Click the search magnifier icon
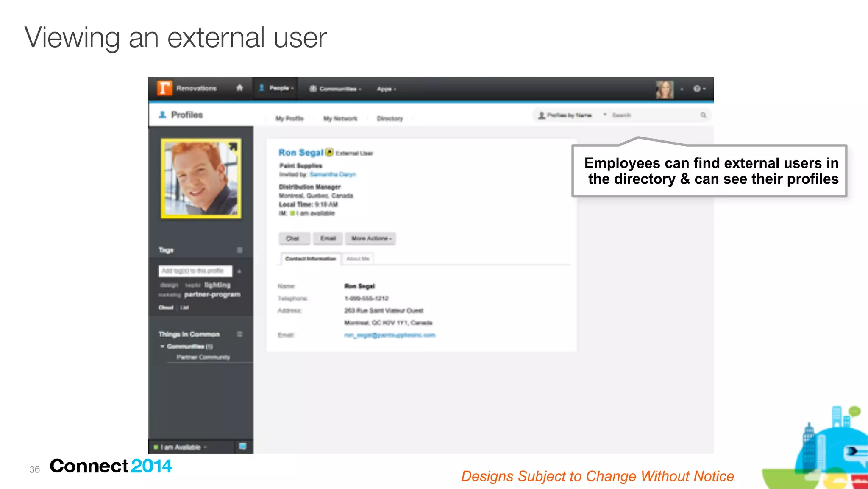Image resolution: width=868 pixels, height=489 pixels. [703, 115]
